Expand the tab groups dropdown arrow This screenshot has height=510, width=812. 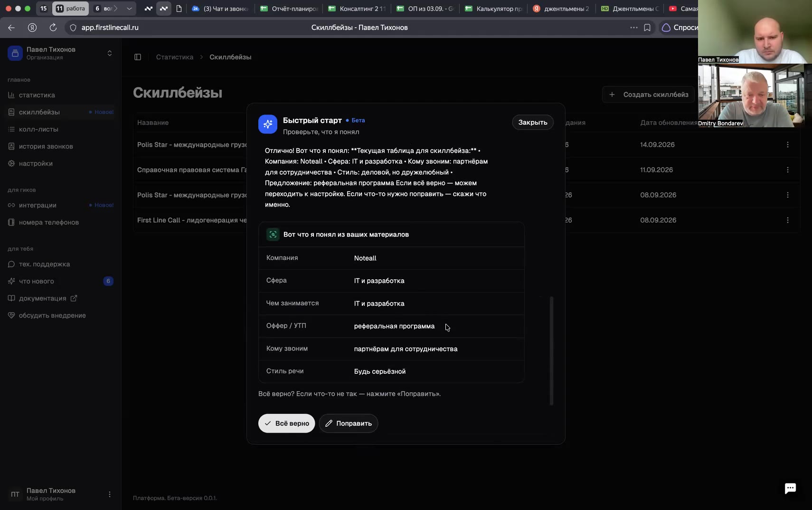(x=129, y=9)
